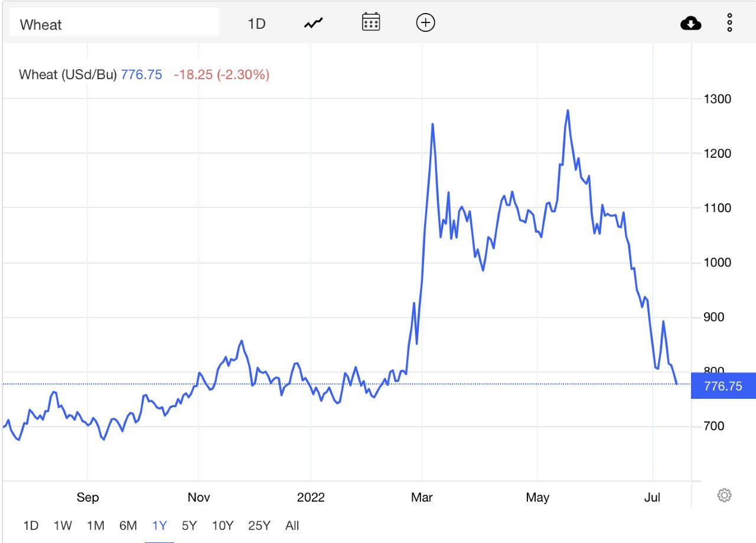This screenshot has height=543, width=756.
Task: Click the -18.25 (-2.30%) change value
Action: (221, 74)
